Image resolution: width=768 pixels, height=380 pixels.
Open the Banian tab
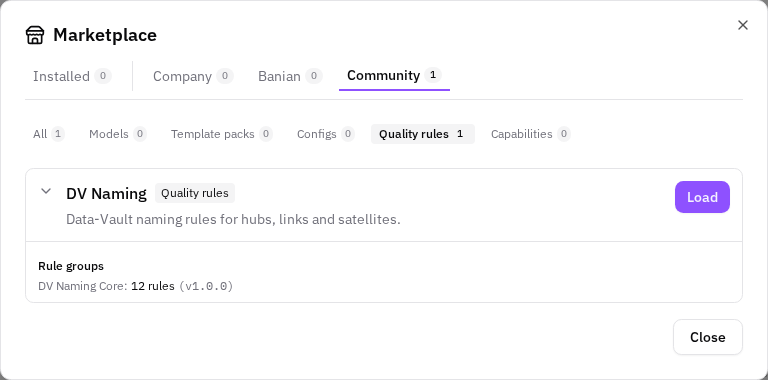point(290,76)
